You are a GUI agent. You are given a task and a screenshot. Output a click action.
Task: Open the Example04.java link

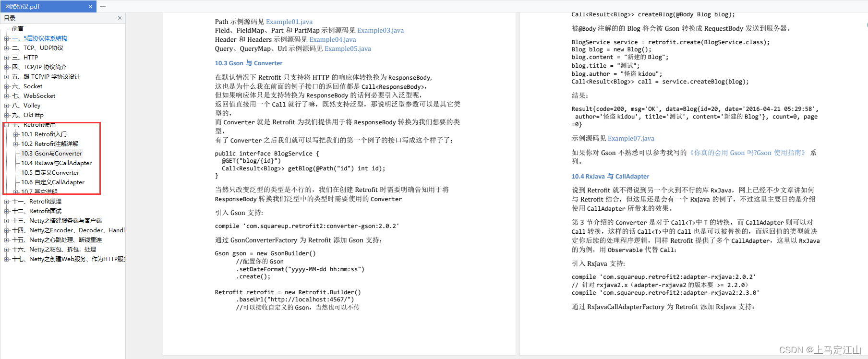click(333, 39)
